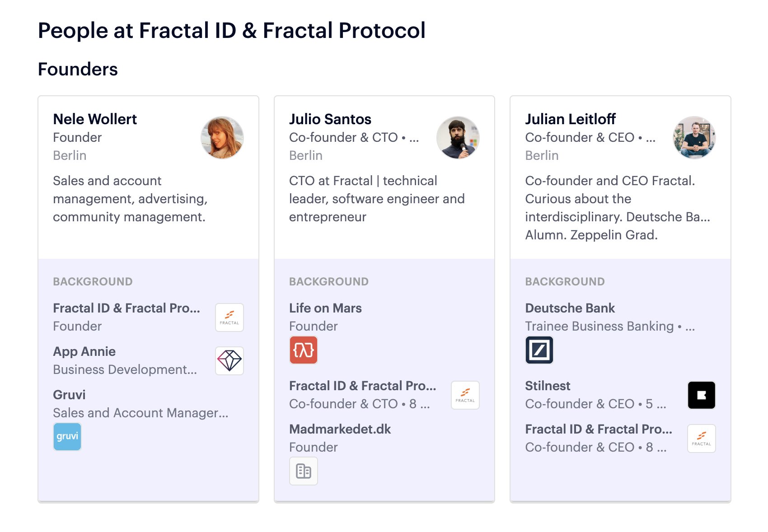This screenshot has height=532, width=768.
Task: Click the blue gruvi logo icon
Action: click(x=67, y=437)
